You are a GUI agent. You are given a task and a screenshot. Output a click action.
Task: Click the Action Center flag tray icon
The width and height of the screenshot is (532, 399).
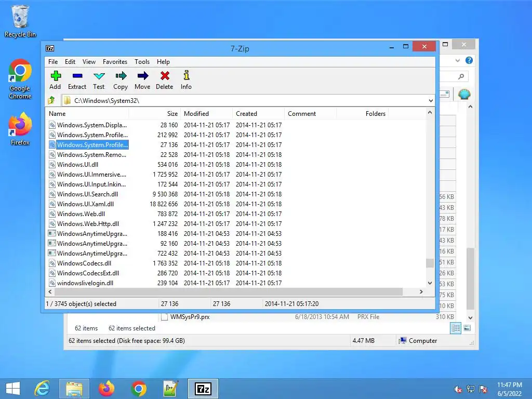483,389
